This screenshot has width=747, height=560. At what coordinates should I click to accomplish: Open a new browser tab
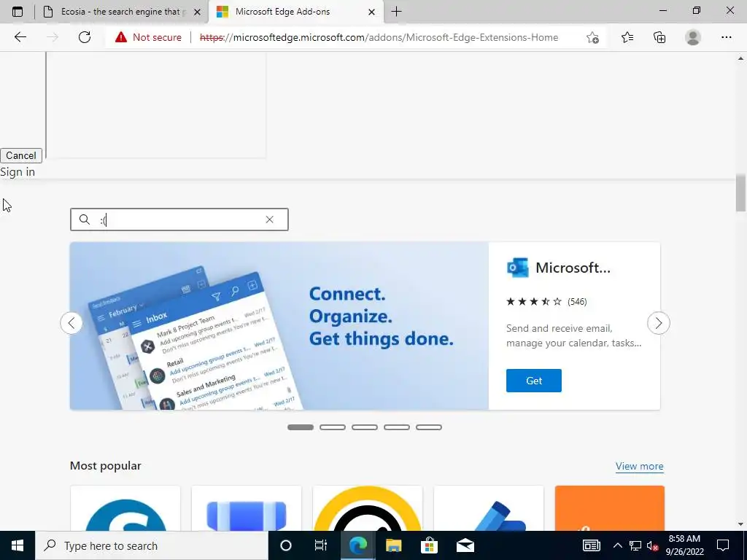point(396,12)
